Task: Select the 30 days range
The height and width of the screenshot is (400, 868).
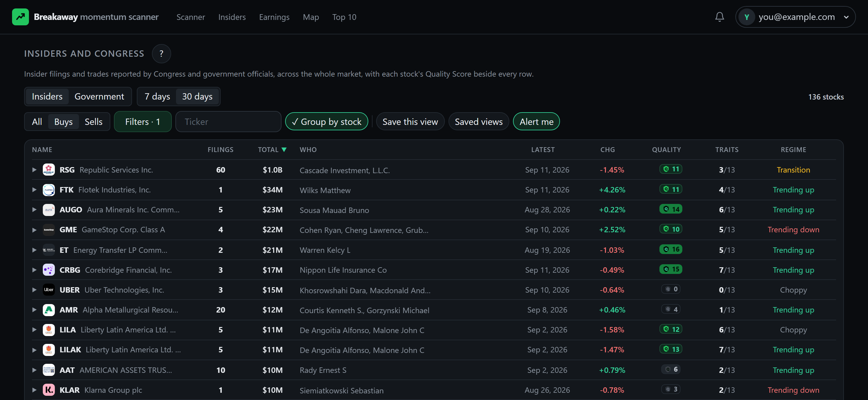Action: [197, 97]
